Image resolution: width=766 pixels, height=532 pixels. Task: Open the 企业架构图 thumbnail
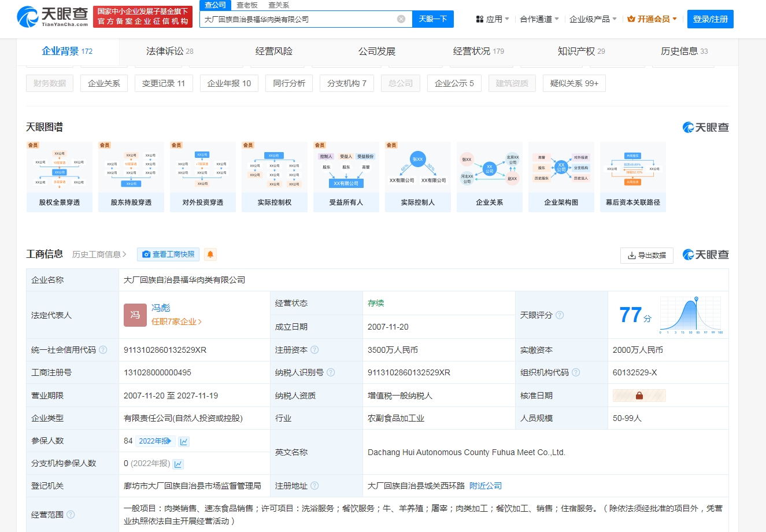click(x=561, y=177)
